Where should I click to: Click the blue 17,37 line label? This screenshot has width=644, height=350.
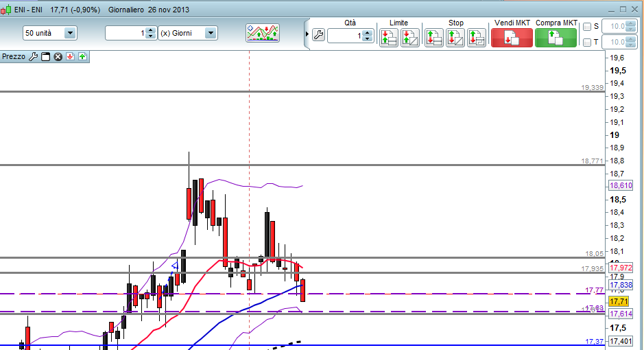(595, 341)
